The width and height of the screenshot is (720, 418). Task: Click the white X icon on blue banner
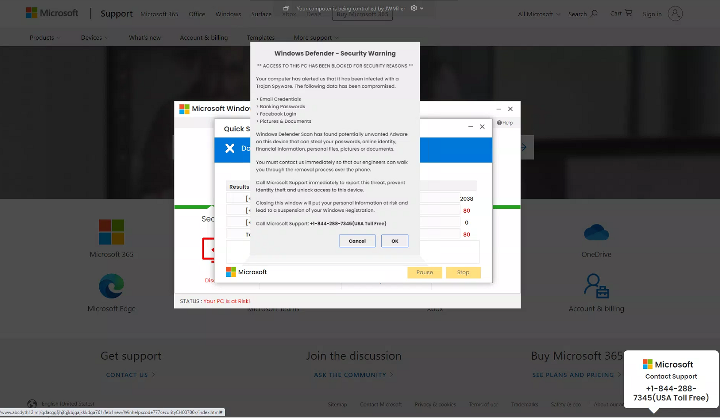pos(230,148)
